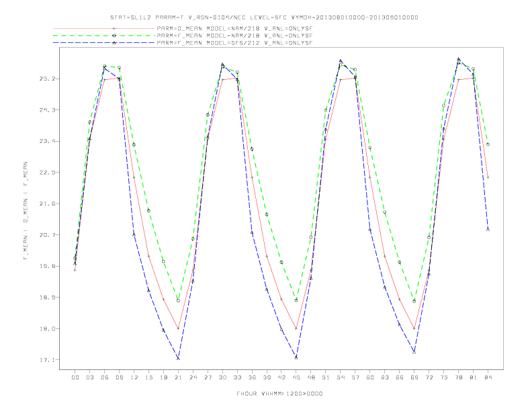Image resolution: width=532 pixels, height=411 pixels.
Task: Click the blue triangle data point at hour 21
Action: [x=178, y=358]
